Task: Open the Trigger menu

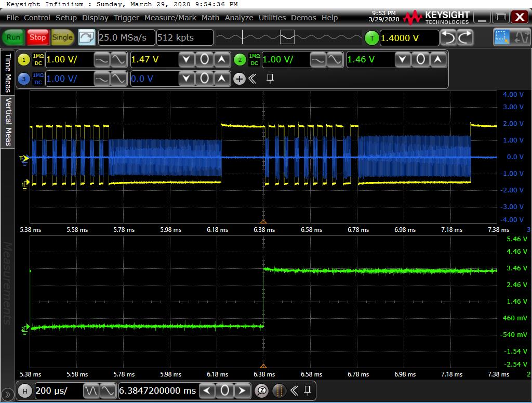Action: click(x=126, y=18)
